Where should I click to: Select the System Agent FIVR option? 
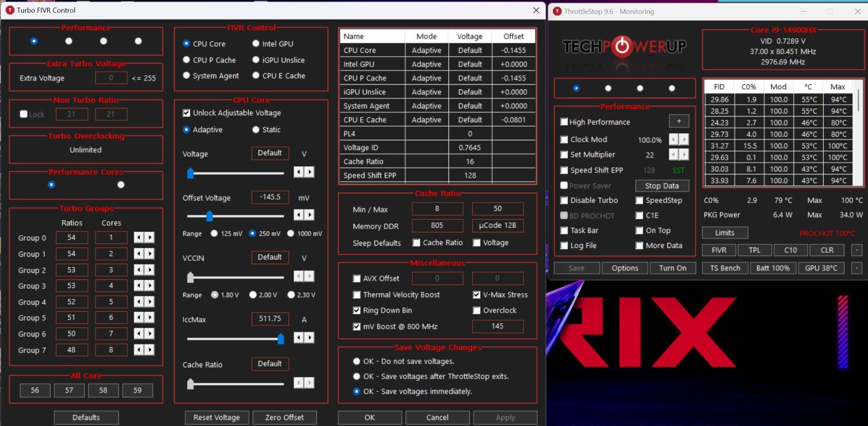coord(186,76)
